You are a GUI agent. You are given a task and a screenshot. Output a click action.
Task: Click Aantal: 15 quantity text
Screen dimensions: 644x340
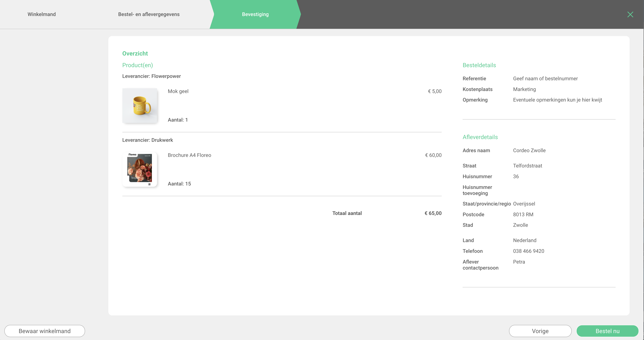coord(179,184)
